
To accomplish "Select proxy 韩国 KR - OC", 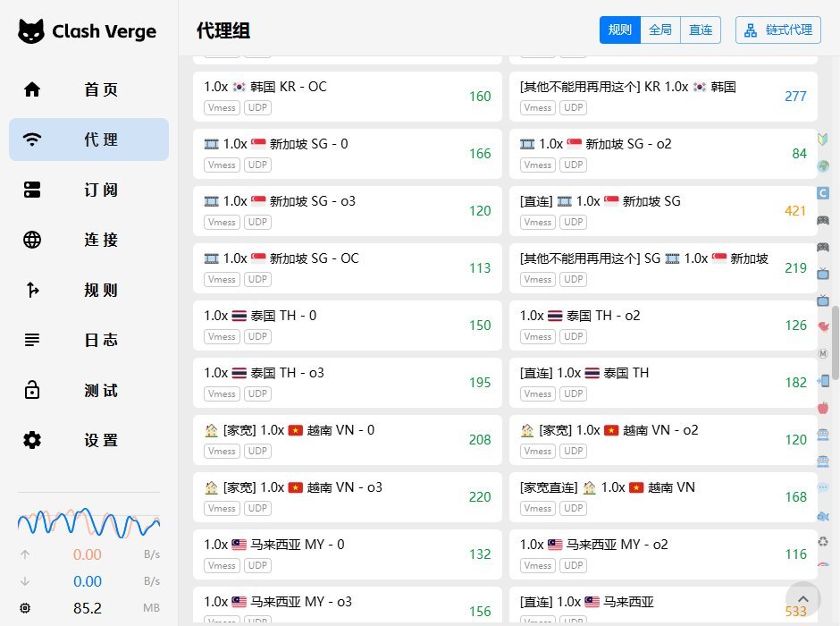I will click(347, 97).
